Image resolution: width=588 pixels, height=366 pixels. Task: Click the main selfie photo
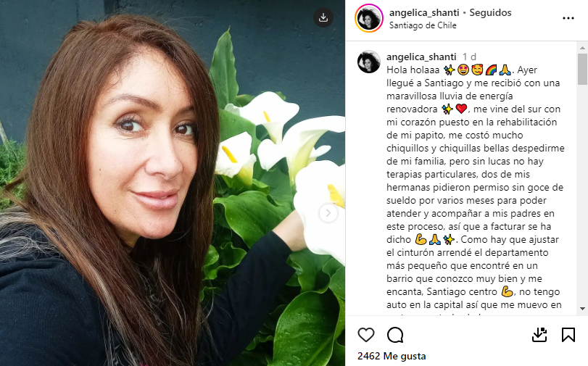(x=173, y=183)
